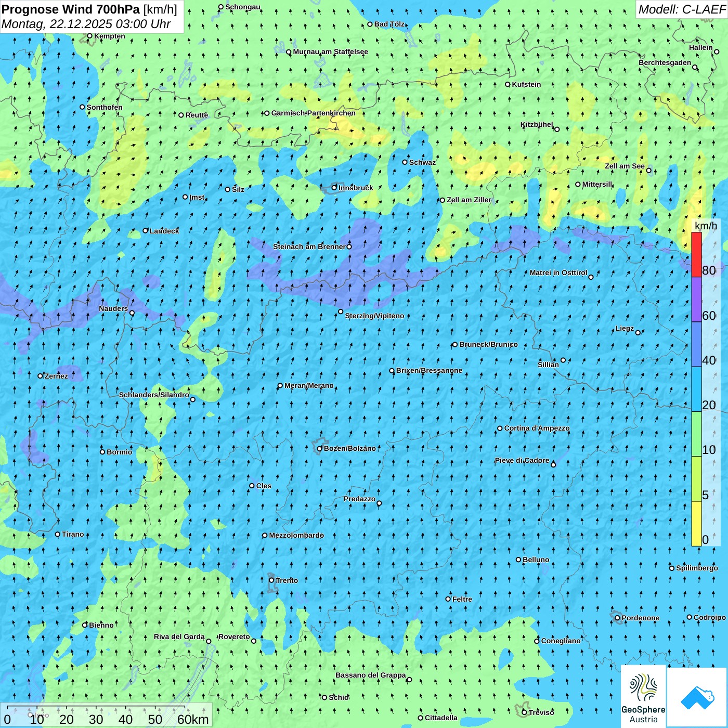Click the Cles location marker
The width and height of the screenshot is (728, 728).
[x=252, y=486]
